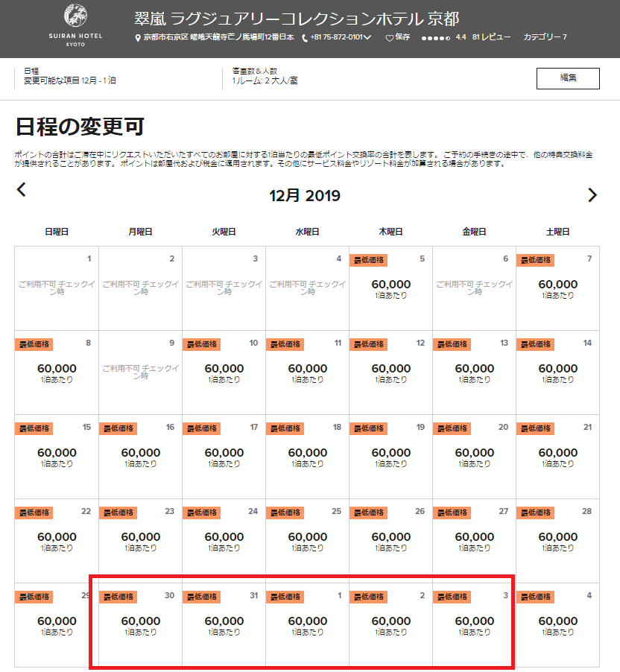Click the 日曜日 column header

(57, 232)
